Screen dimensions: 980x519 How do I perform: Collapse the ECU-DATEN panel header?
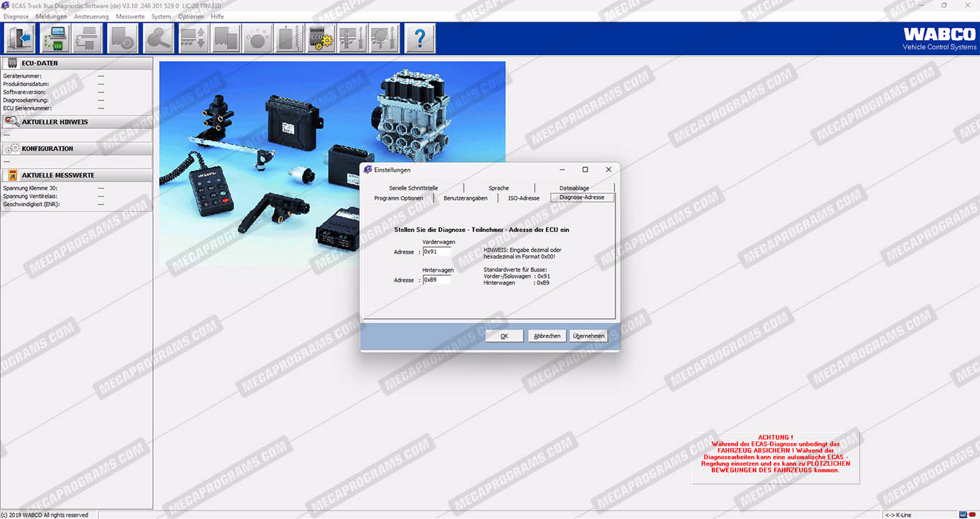[77, 63]
